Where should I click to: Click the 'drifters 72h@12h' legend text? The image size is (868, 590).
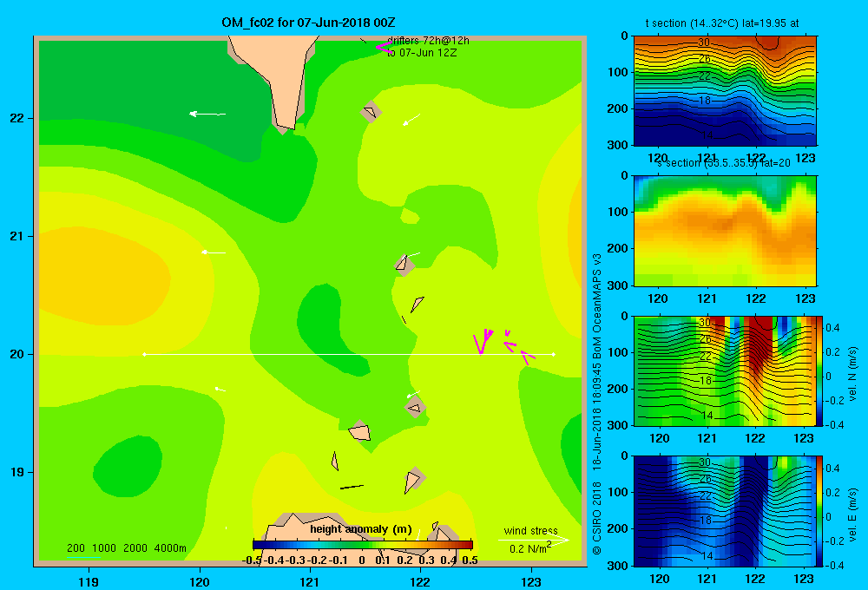tap(428, 41)
